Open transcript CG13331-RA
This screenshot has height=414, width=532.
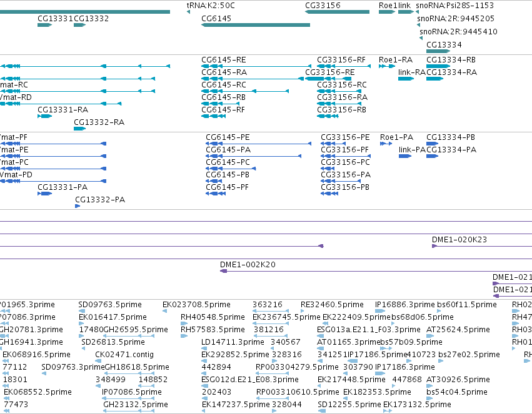click(63, 110)
